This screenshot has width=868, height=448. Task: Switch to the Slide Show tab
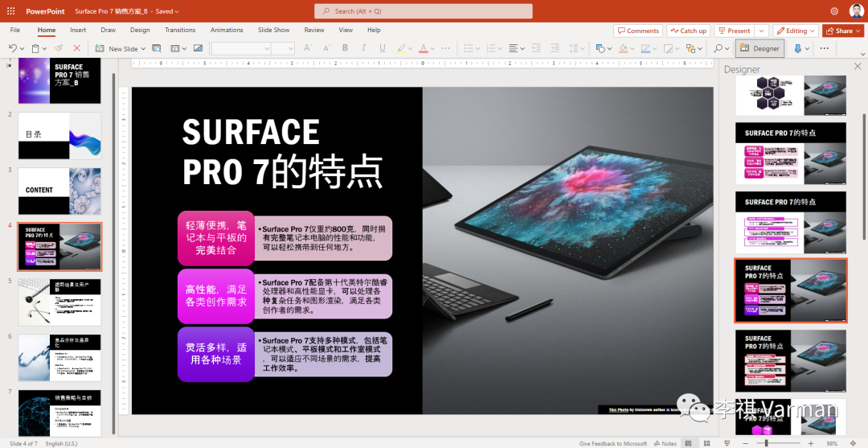273,30
